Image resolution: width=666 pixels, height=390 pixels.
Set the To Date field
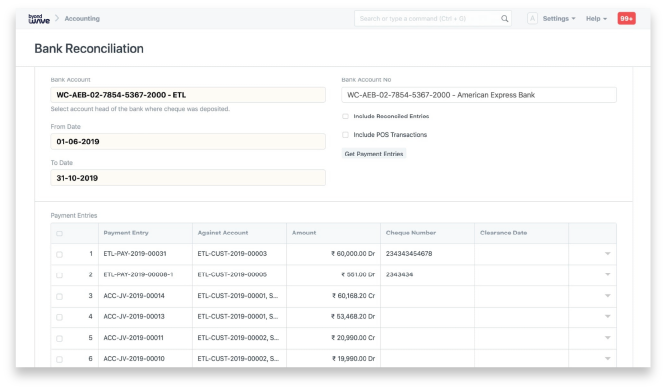click(x=188, y=178)
